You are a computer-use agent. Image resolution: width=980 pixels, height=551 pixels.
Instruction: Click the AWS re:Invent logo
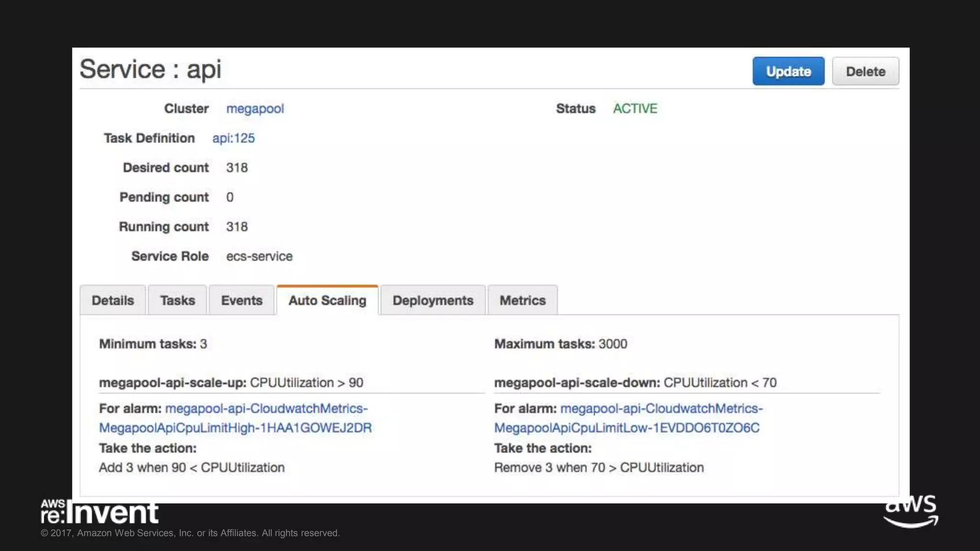point(100,512)
